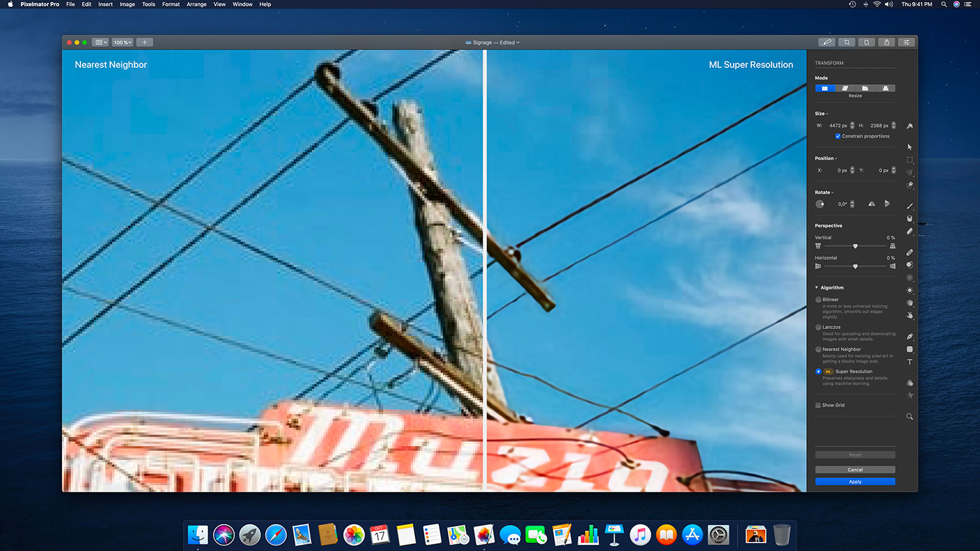The height and width of the screenshot is (551, 980).
Task: Select the Rectangular Selection tool
Action: click(x=909, y=160)
